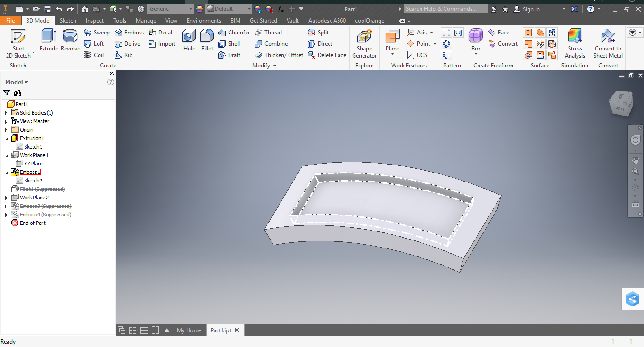Screen dimensions: 644x347
Task: Activate the Fillet tool
Action: [207, 40]
